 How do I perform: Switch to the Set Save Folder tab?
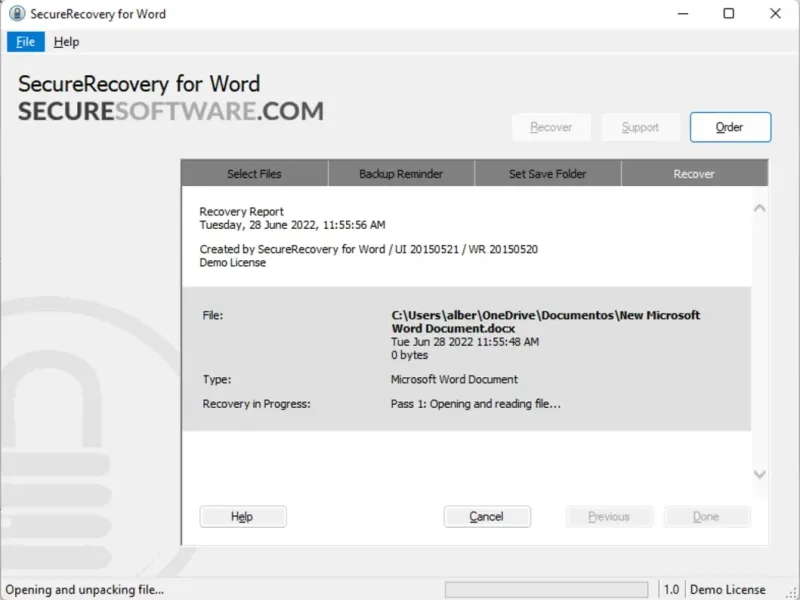[x=547, y=173]
